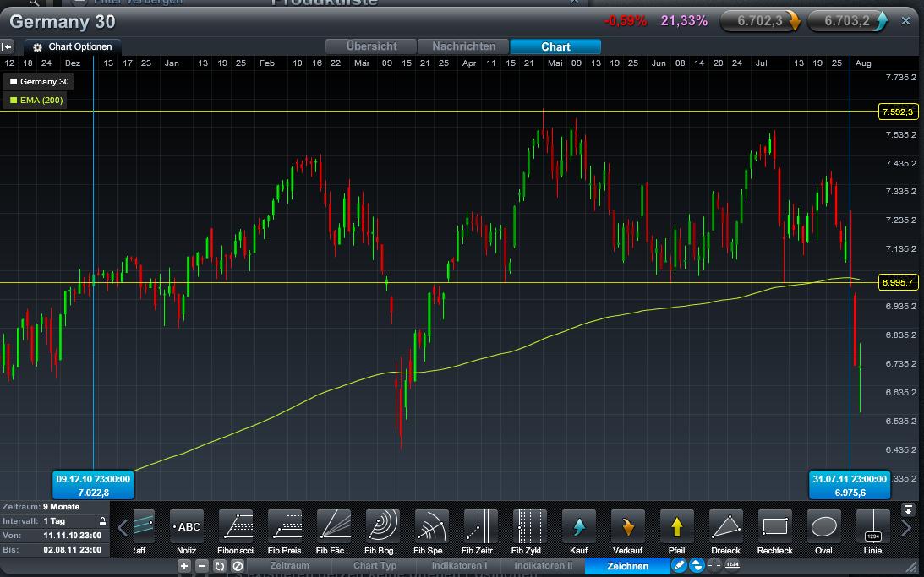924x577 pixels.
Task: Click the Aug label on time axis
Action: (x=863, y=63)
